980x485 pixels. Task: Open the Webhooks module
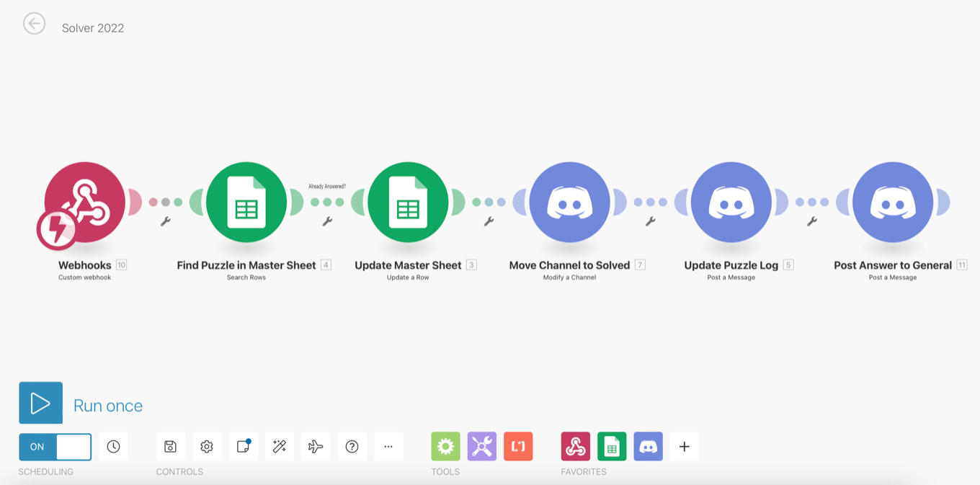(85, 203)
